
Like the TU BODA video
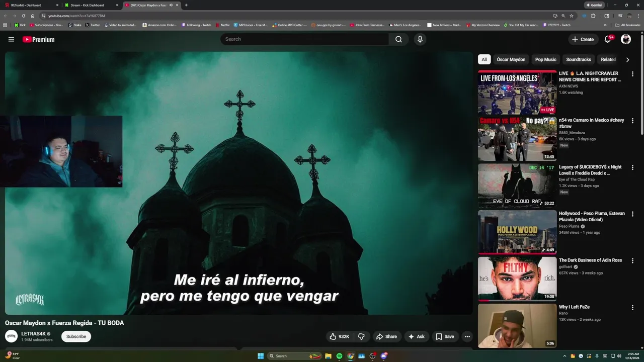pyautogui.click(x=339, y=336)
